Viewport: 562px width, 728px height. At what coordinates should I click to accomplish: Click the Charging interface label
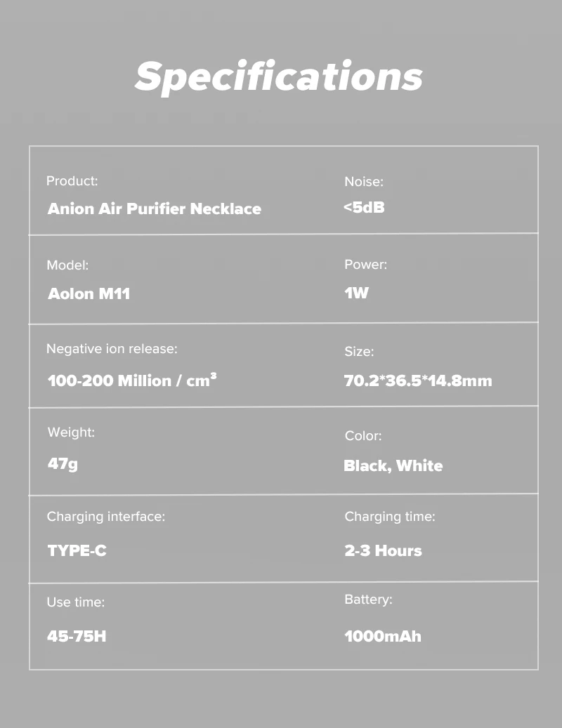point(106,516)
